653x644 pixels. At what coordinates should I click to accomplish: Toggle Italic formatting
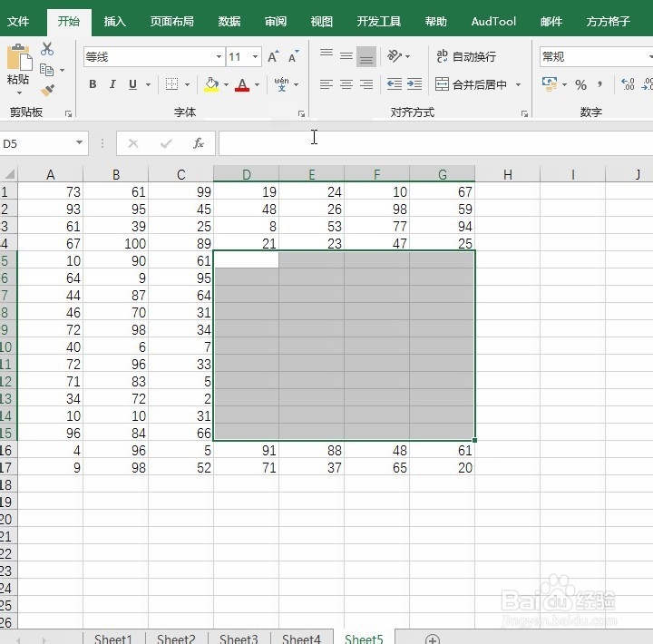[x=112, y=84]
